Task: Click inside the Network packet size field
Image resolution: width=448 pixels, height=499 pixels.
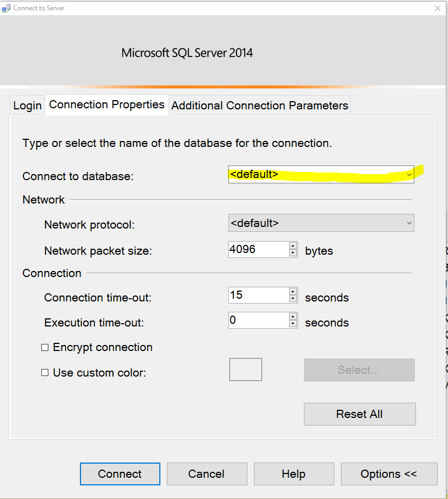Action: (x=256, y=249)
